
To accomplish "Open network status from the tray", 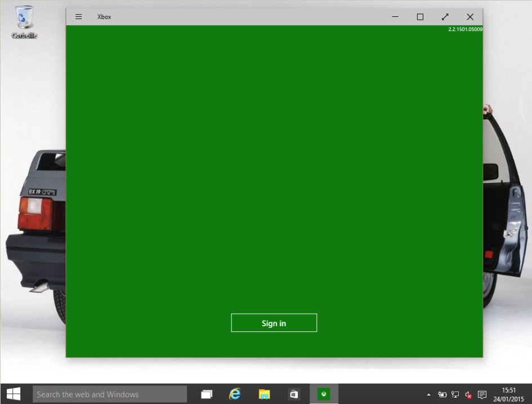I will pos(454,394).
